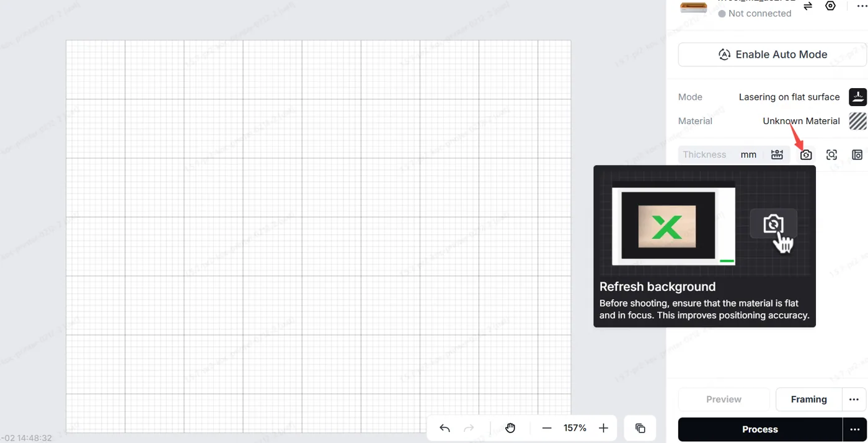Expand more options next to Framing
Screen dimensions: 868x443
(x=854, y=400)
